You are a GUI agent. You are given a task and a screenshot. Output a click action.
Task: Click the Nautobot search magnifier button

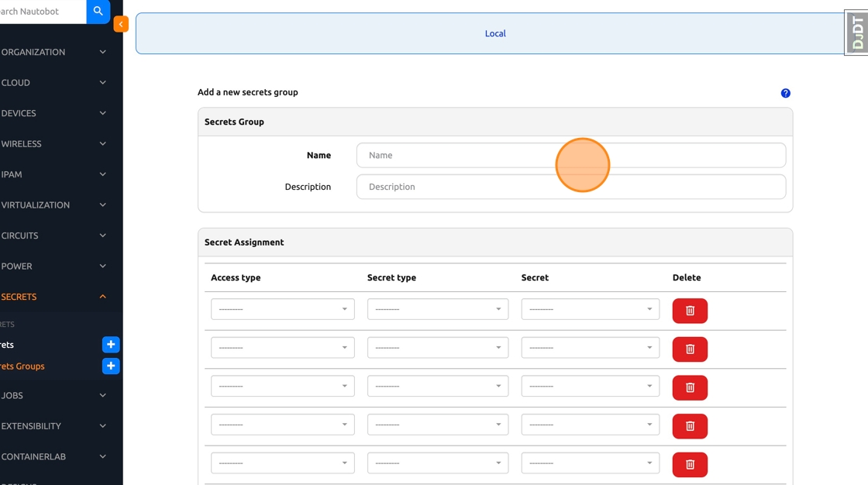pyautogui.click(x=98, y=12)
